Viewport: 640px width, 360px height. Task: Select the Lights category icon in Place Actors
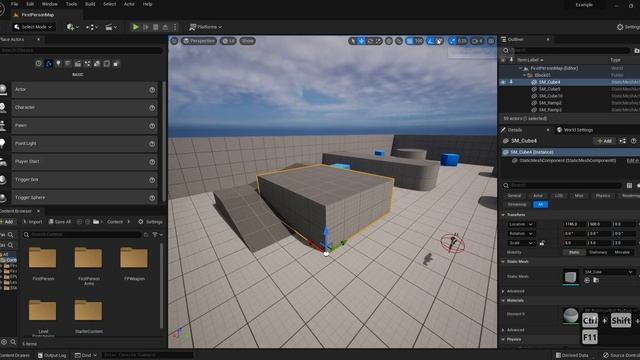pos(58,64)
